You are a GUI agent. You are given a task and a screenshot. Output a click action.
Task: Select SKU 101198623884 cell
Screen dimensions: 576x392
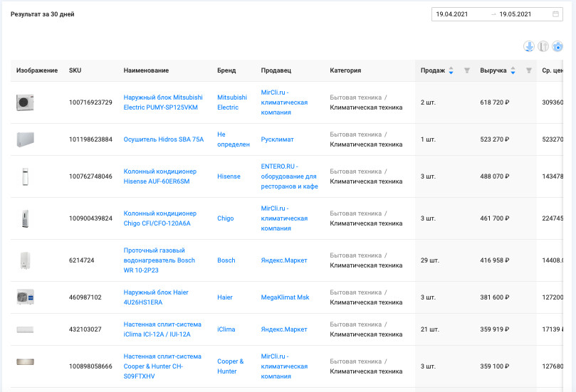[x=90, y=139]
